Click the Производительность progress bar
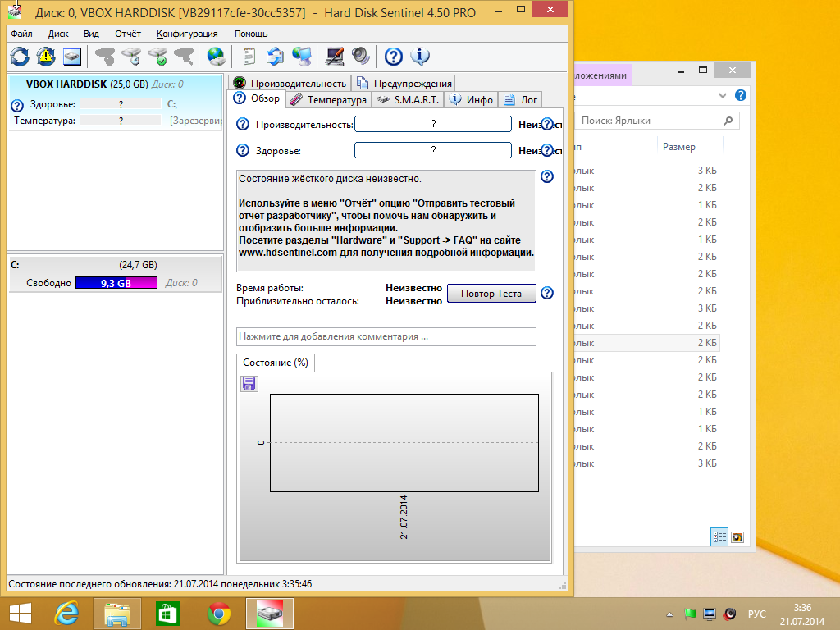This screenshot has height=630, width=840. 433,124
